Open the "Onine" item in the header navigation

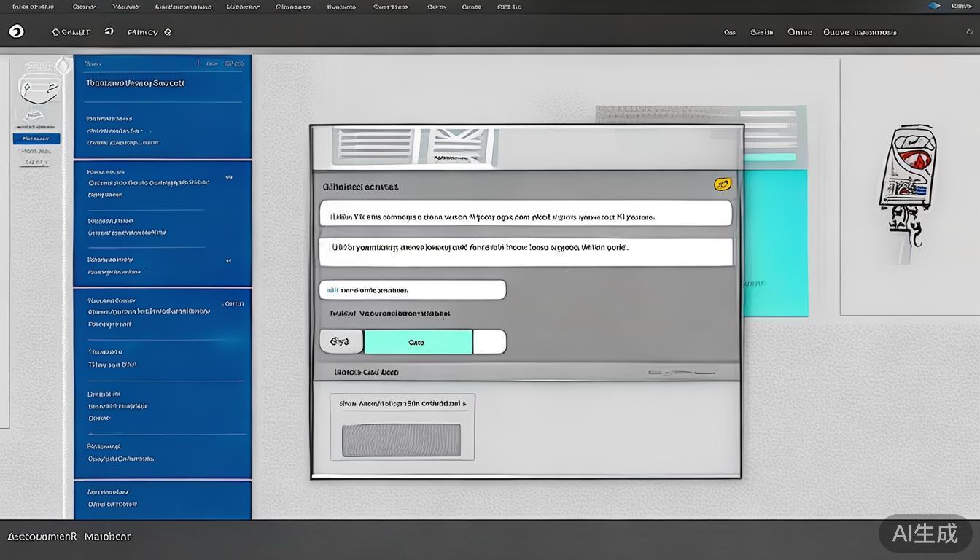tap(800, 32)
